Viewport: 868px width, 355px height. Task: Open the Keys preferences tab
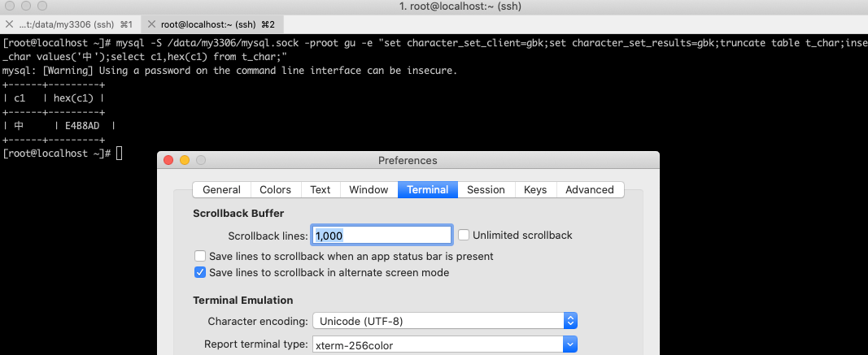point(535,190)
